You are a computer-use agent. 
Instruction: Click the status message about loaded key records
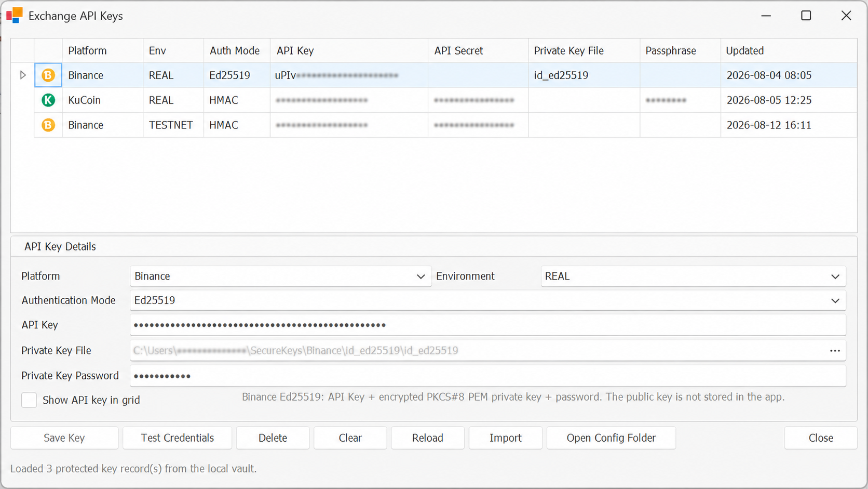click(133, 469)
